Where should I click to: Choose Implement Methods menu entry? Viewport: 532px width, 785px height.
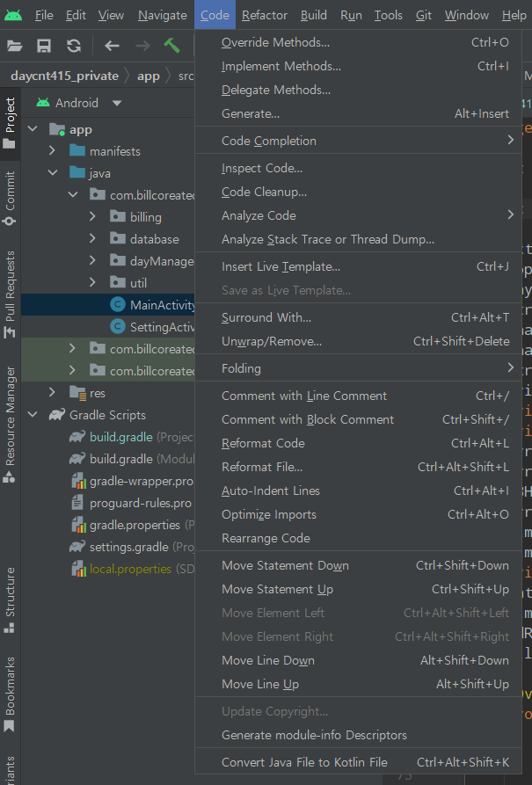(358, 66)
